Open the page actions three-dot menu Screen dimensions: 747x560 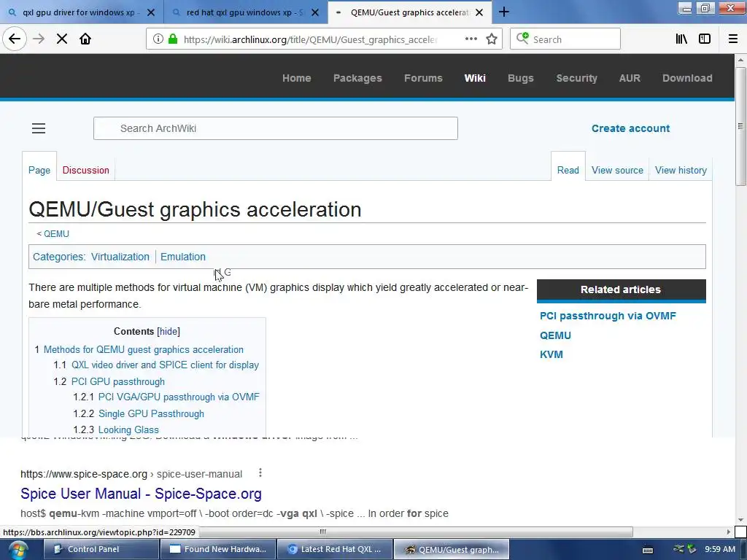pos(471,39)
